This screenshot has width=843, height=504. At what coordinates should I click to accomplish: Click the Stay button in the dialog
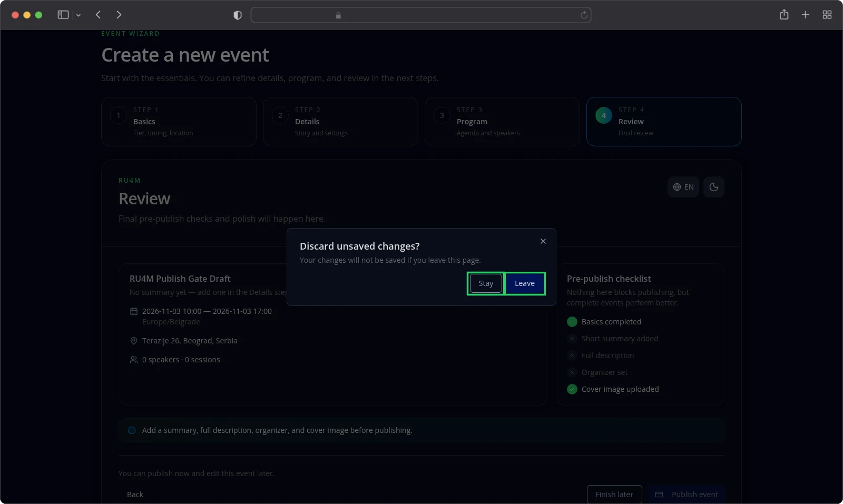[x=486, y=283]
